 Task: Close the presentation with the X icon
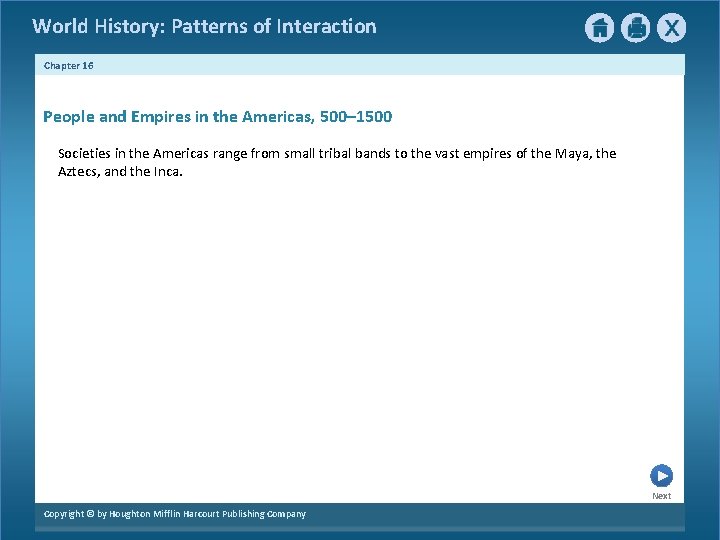[671, 28]
